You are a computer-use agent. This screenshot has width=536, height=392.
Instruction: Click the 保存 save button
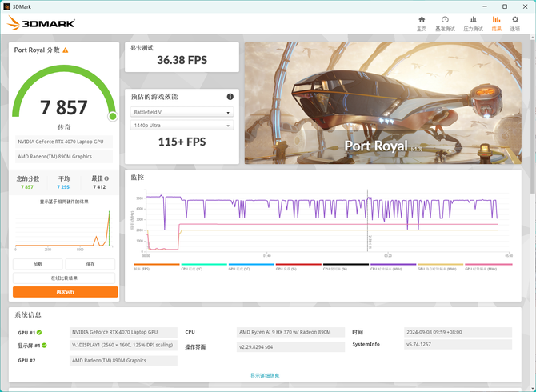tap(90, 264)
